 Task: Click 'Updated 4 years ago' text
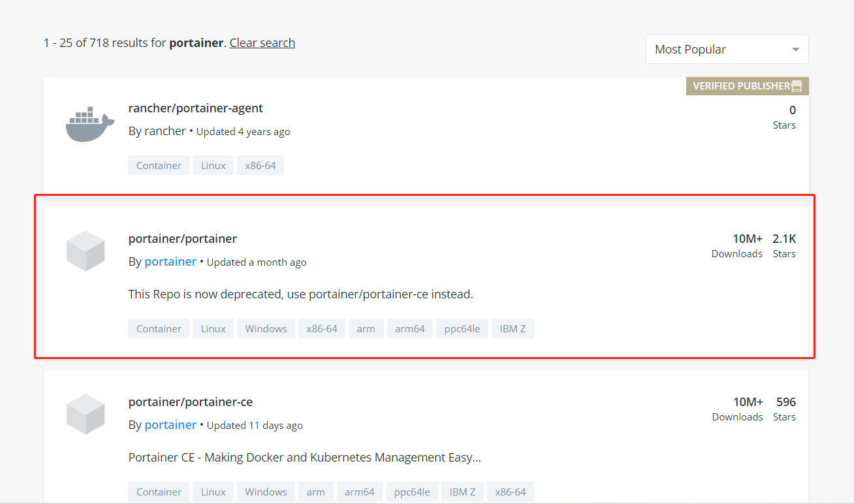[x=243, y=132]
